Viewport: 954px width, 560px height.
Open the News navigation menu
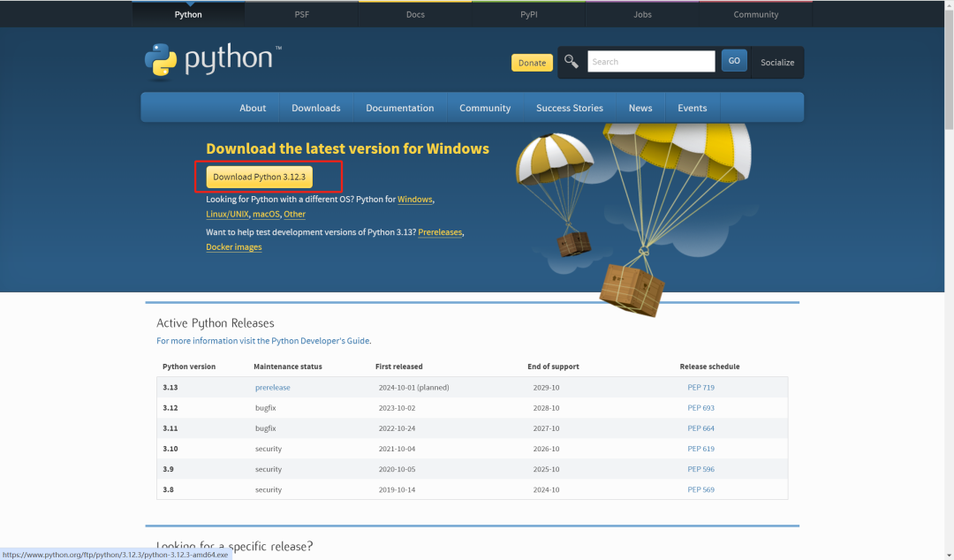(640, 108)
